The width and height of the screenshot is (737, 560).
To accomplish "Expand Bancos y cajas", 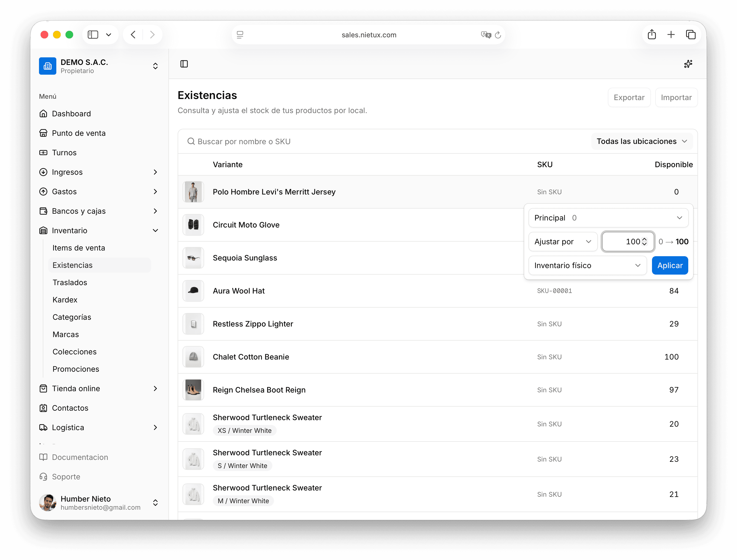I will click(x=99, y=211).
